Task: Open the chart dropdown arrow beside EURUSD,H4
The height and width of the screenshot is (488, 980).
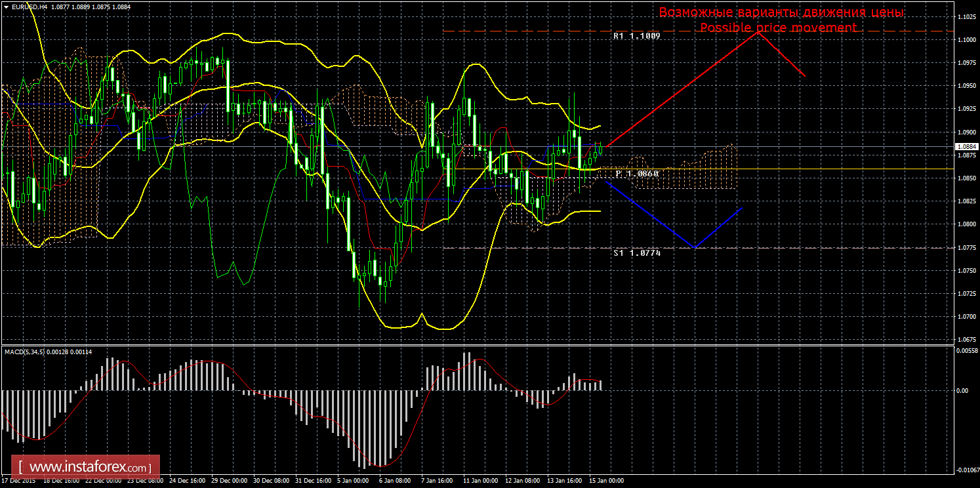Action: tap(6, 7)
